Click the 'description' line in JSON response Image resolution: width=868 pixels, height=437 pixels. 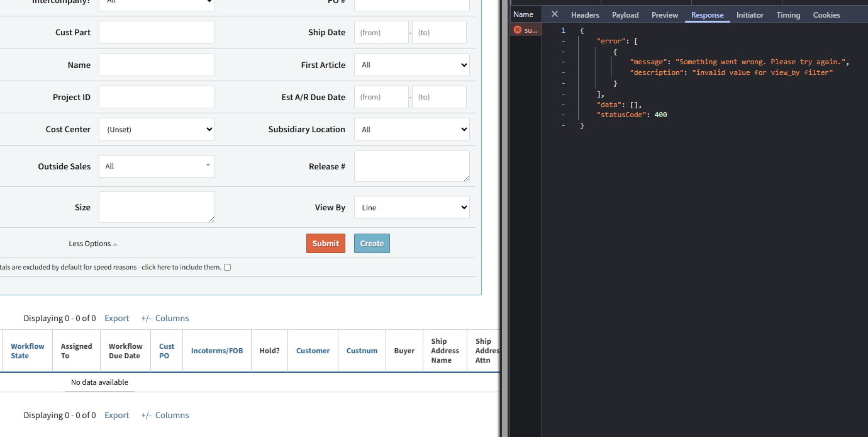[x=731, y=72]
